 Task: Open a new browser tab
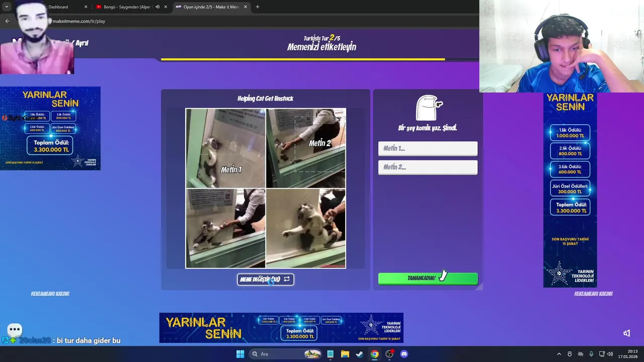click(x=258, y=7)
